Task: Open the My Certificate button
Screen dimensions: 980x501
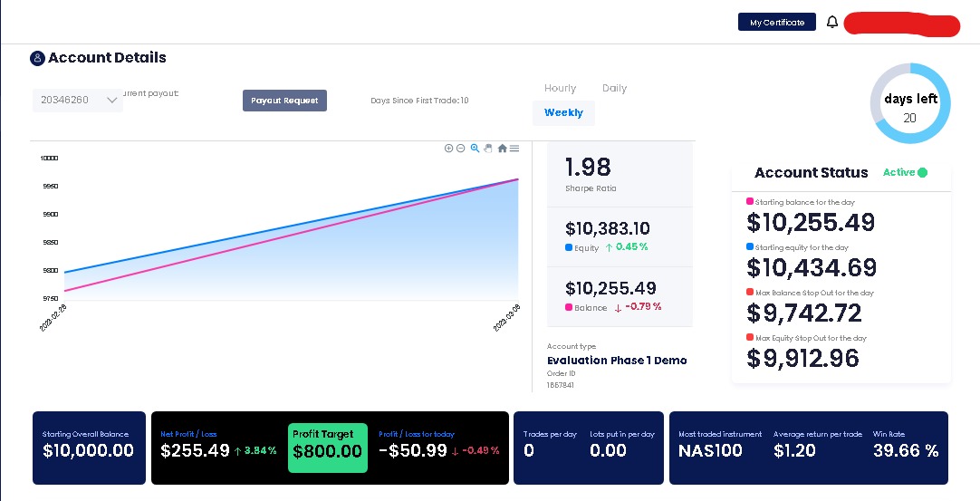Action: point(777,22)
